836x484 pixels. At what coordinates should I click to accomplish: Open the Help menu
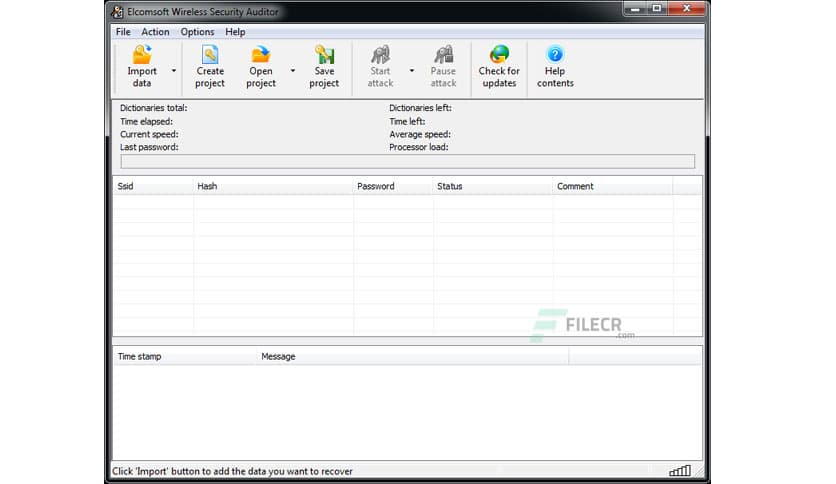click(x=235, y=32)
